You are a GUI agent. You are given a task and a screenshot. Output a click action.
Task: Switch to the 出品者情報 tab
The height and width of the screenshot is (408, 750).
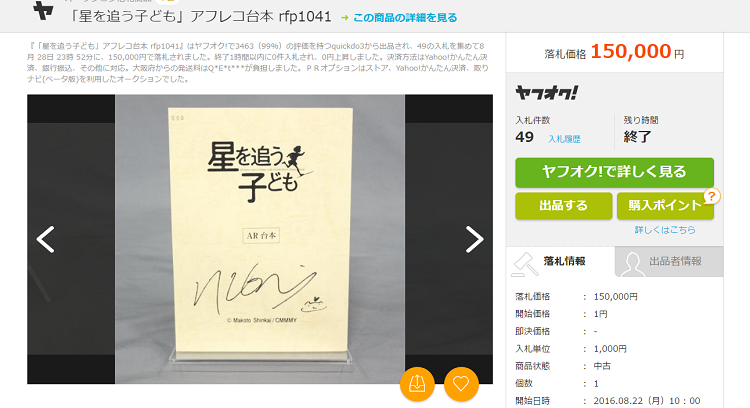tap(669, 261)
